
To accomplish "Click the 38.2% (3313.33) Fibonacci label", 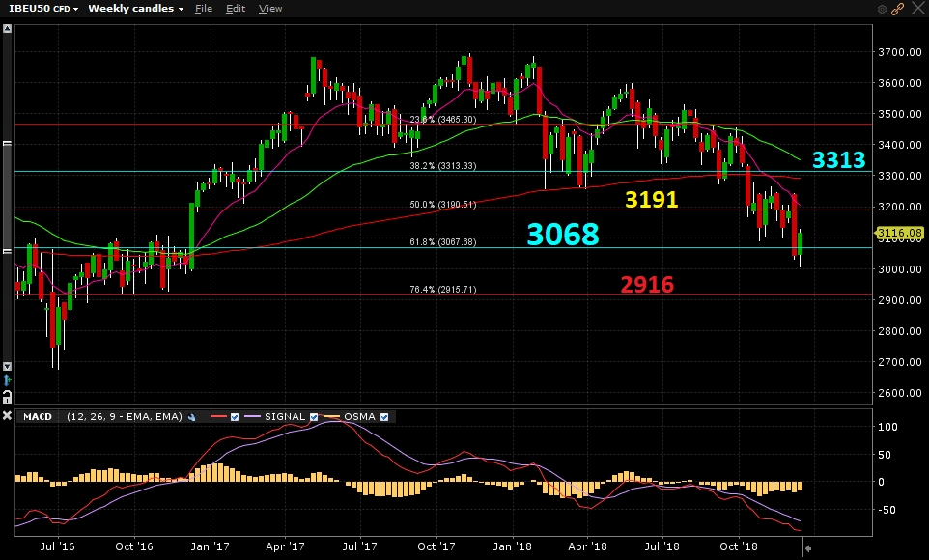I will coord(443,166).
